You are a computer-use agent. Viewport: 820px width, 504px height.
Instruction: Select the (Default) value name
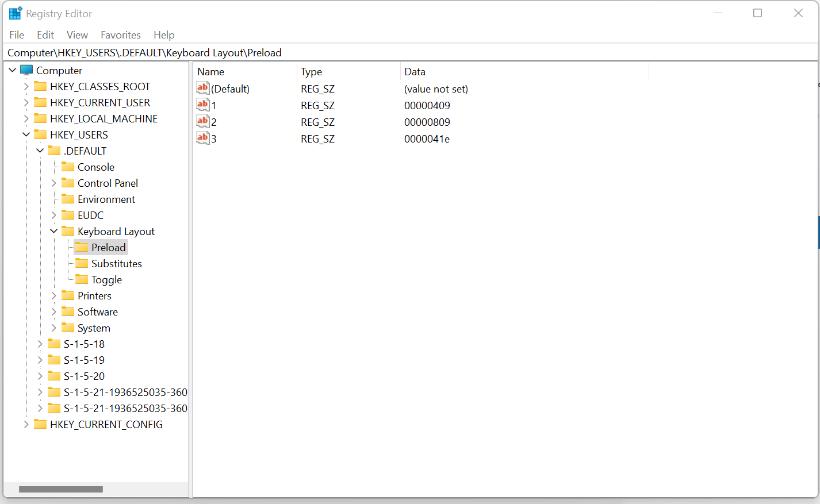pyautogui.click(x=231, y=89)
